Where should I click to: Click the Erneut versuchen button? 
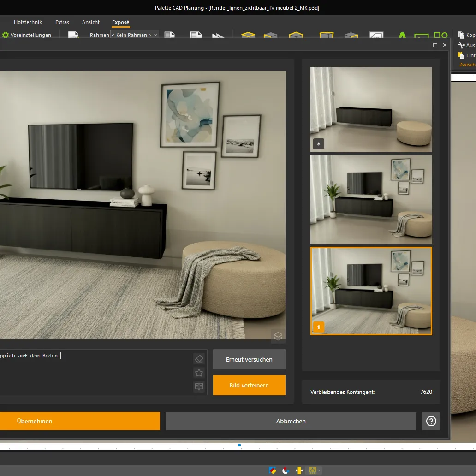click(249, 359)
